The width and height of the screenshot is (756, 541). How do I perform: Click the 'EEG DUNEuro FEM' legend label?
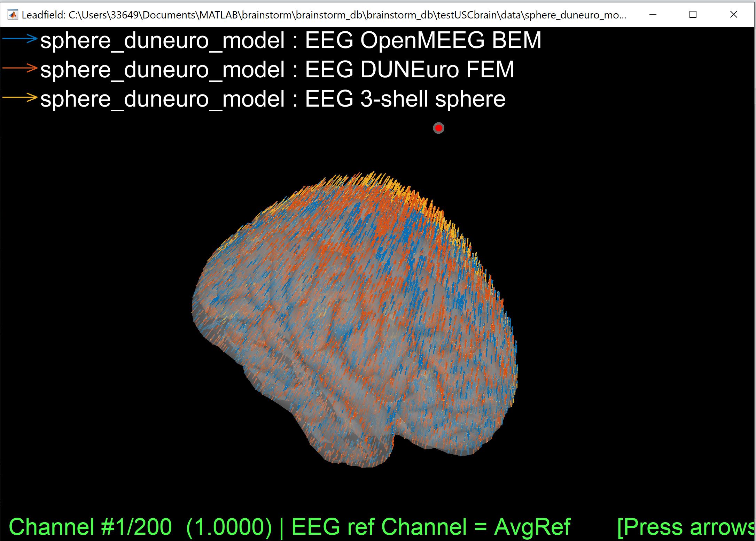(x=409, y=70)
